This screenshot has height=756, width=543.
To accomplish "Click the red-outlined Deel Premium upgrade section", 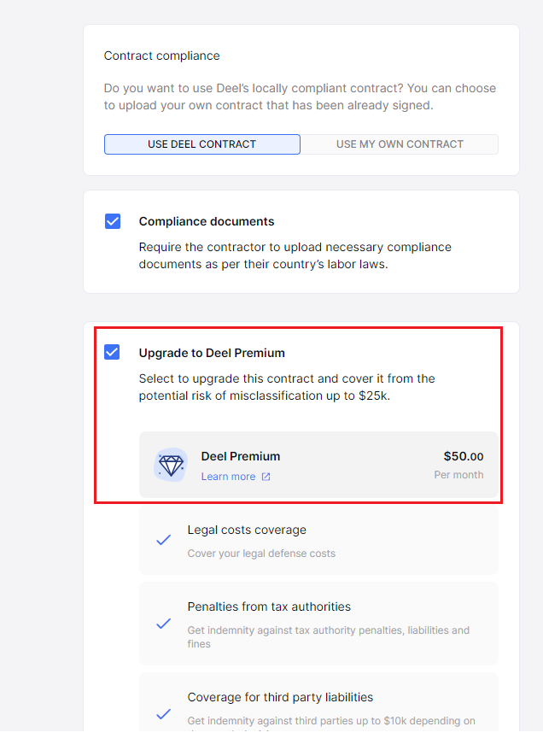I will pyautogui.click(x=298, y=413).
